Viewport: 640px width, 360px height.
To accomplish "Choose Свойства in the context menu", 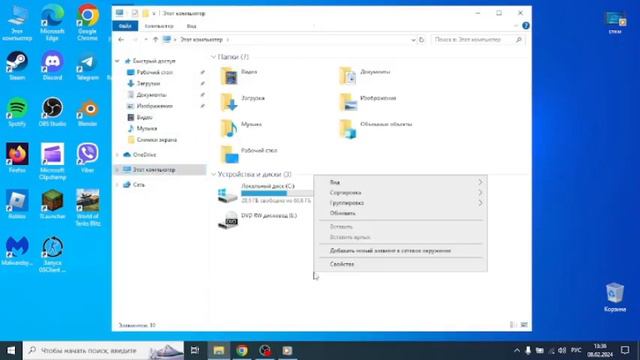I will [x=400, y=264].
